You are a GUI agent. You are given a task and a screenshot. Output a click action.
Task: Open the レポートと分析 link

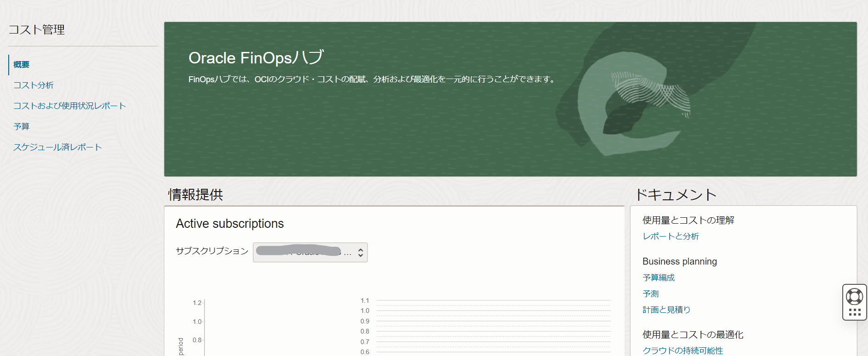pyautogui.click(x=671, y=237)
